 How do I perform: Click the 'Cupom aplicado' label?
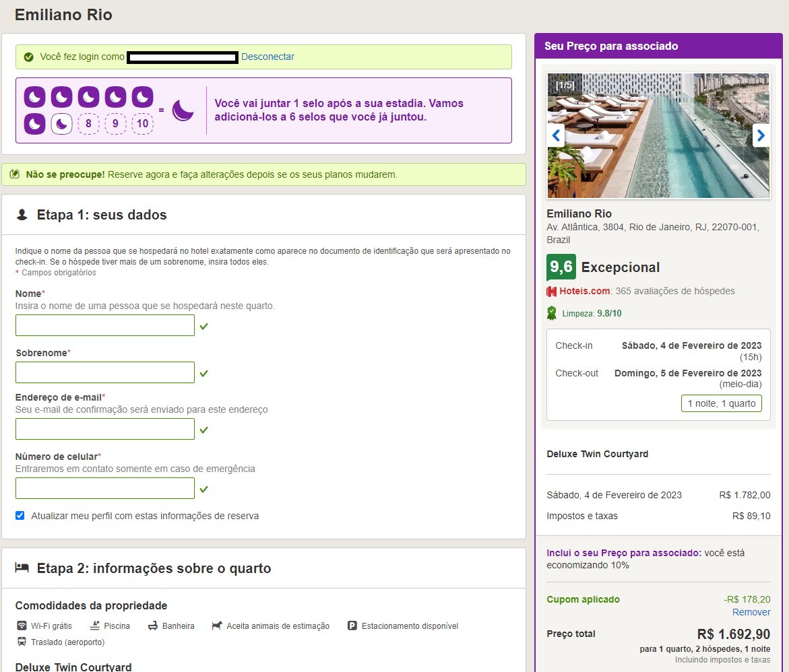coord(583,599)
